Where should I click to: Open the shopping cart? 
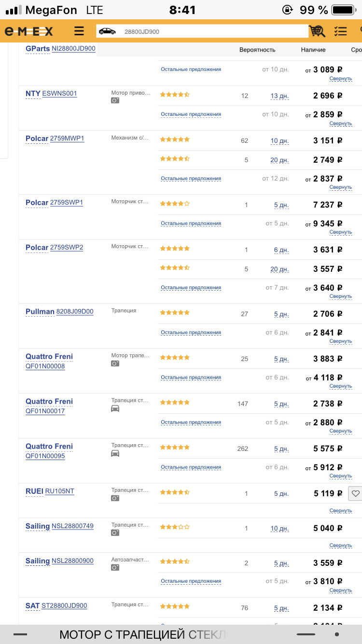tap(317, 31)
